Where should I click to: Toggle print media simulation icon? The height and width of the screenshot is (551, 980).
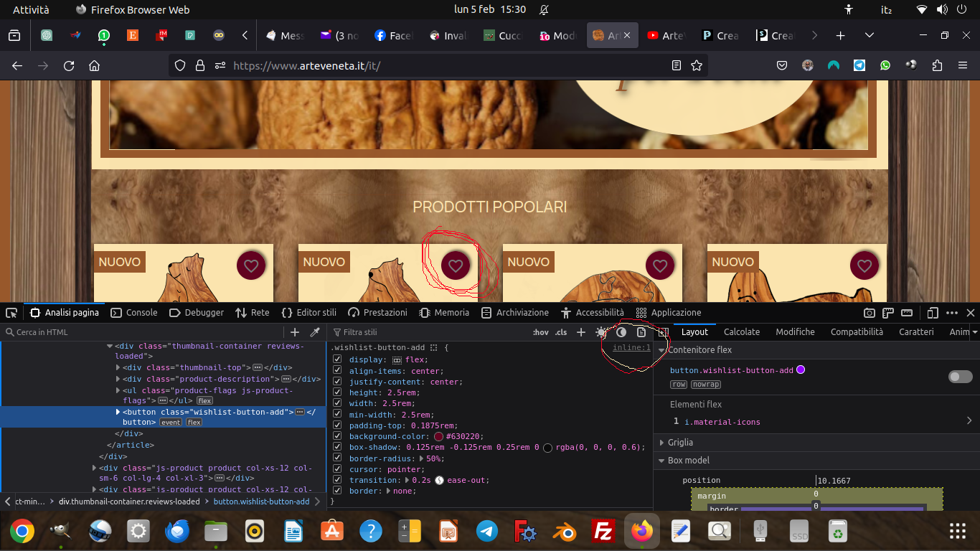coord(641,332)
